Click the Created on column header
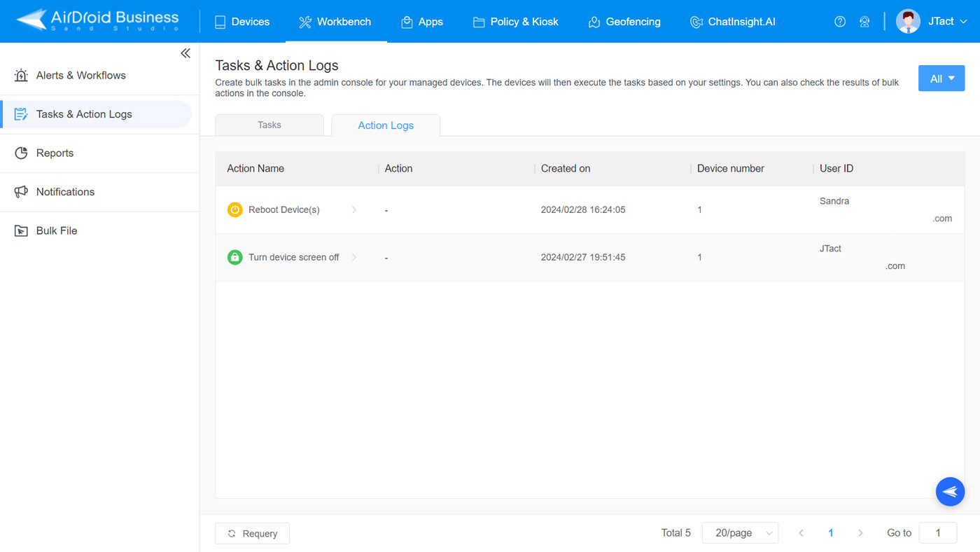 click(x=566, y=169)
